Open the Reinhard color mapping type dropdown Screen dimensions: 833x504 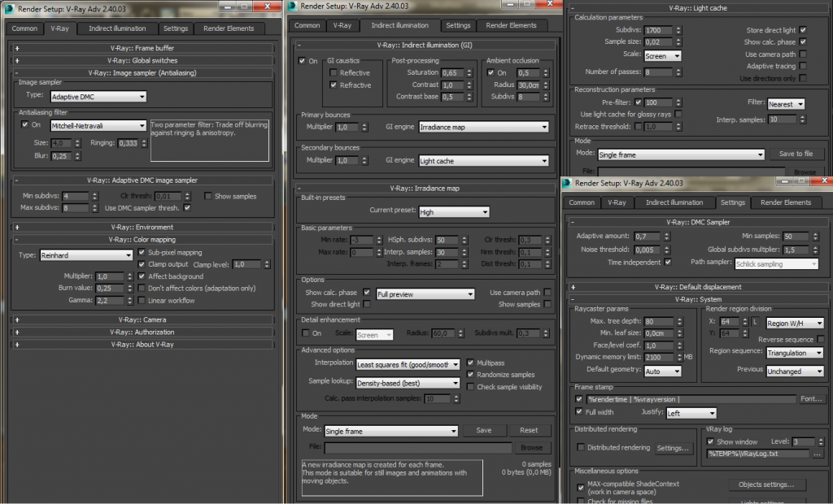tap(86, 255)
